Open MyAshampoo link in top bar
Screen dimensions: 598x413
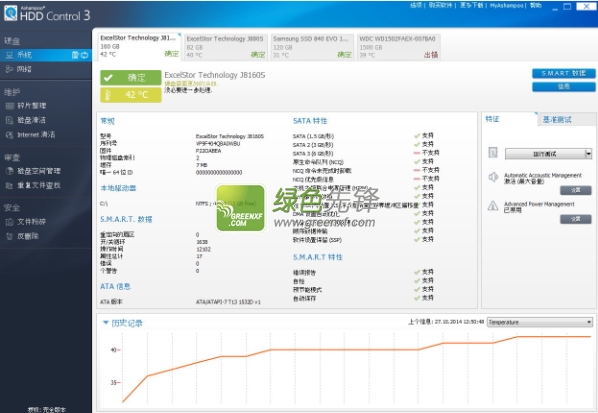(x=507, y=6)
